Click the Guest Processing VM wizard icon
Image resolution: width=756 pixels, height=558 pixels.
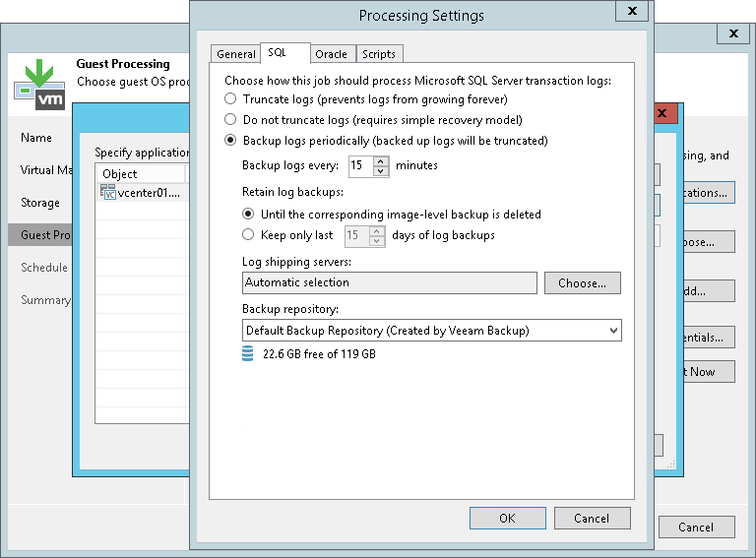(x=39, y=85)
